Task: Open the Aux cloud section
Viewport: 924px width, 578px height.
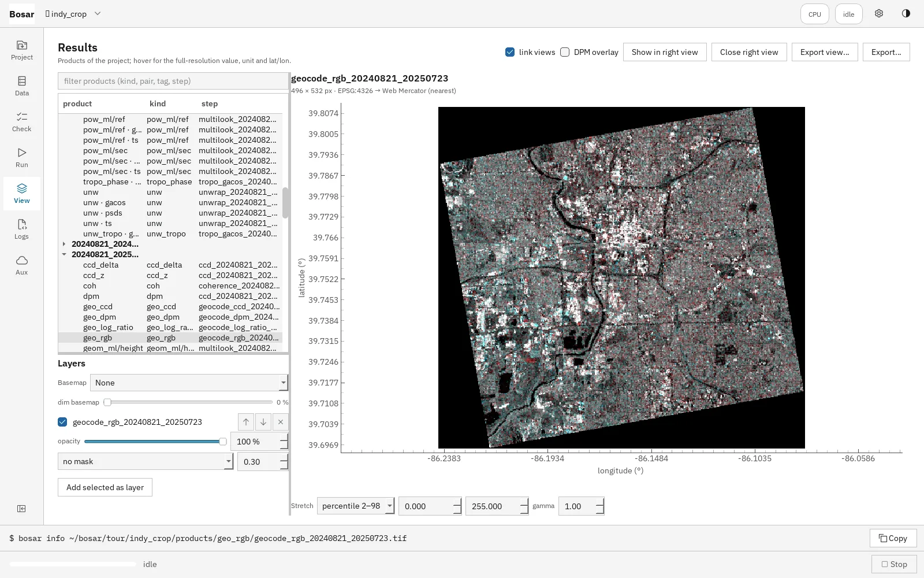Action: point(22,265)
